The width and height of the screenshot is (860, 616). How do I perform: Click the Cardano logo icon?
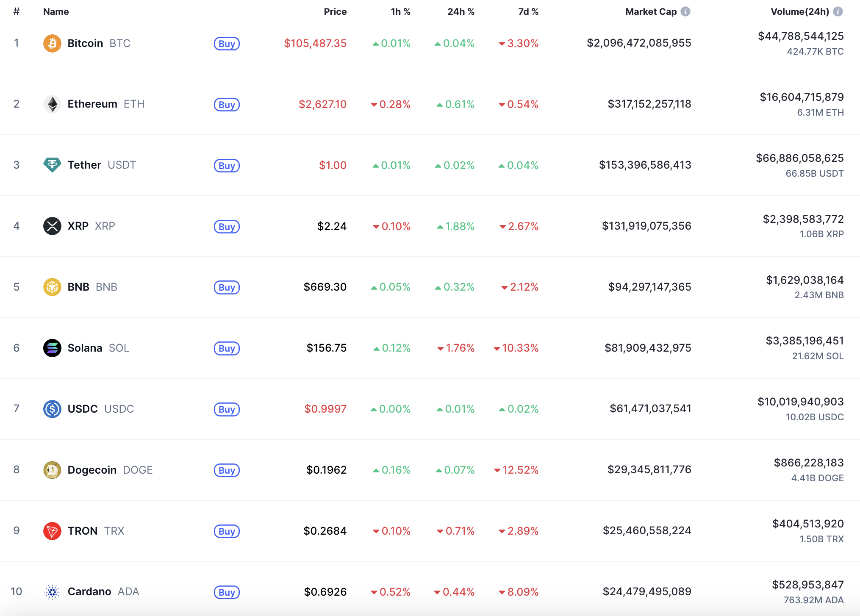pos(52,592)
